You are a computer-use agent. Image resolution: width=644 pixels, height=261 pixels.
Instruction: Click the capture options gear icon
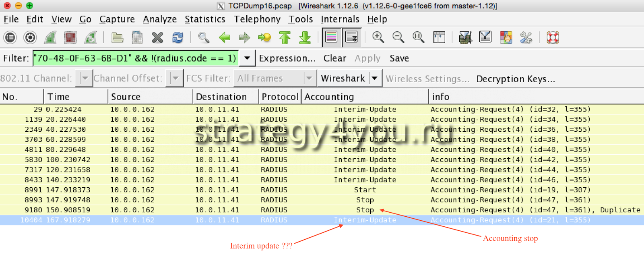(30, 37)
